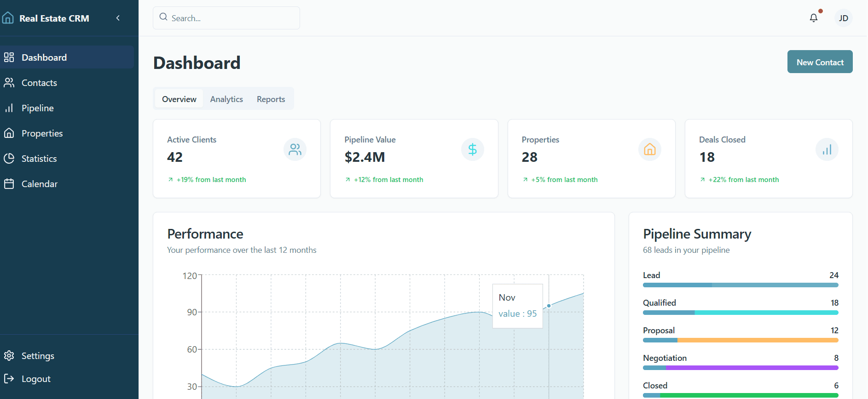Click the Calendar icon in sidebar

(9, 184)
